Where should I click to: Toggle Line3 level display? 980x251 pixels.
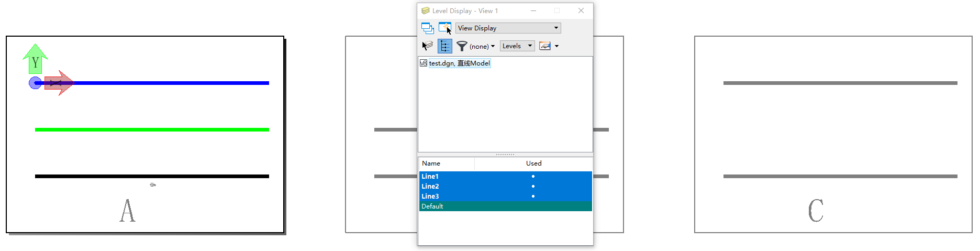506,197
